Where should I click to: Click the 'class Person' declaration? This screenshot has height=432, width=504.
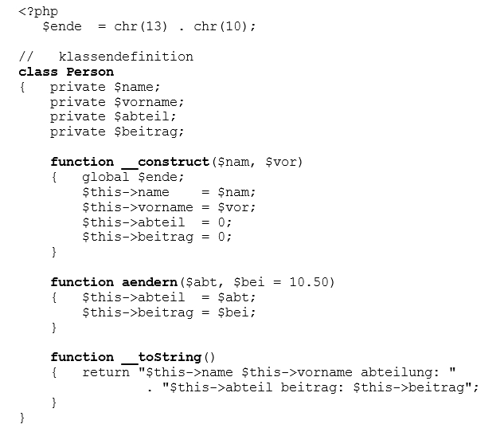(x=66, y=72)
